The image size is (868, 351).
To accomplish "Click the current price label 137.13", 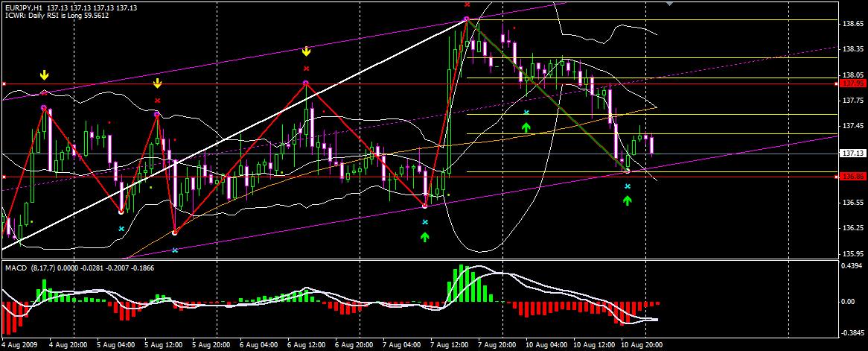I will coord(851,153).
